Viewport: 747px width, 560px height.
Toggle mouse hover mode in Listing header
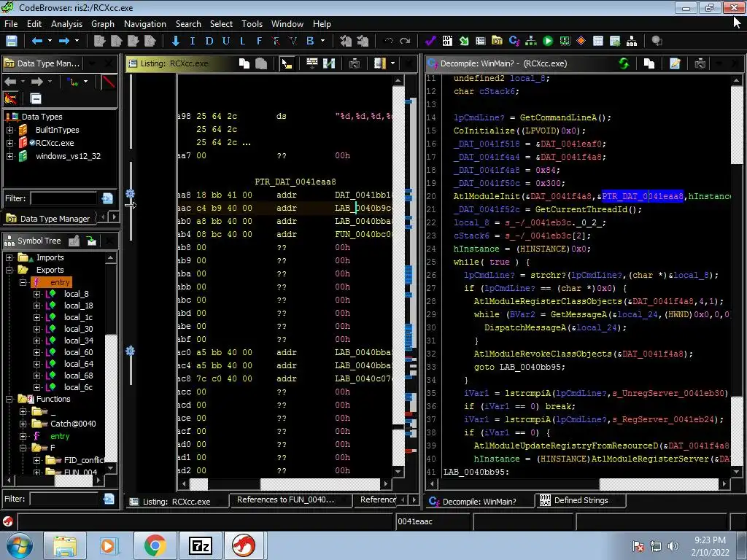tap(287, 63)
